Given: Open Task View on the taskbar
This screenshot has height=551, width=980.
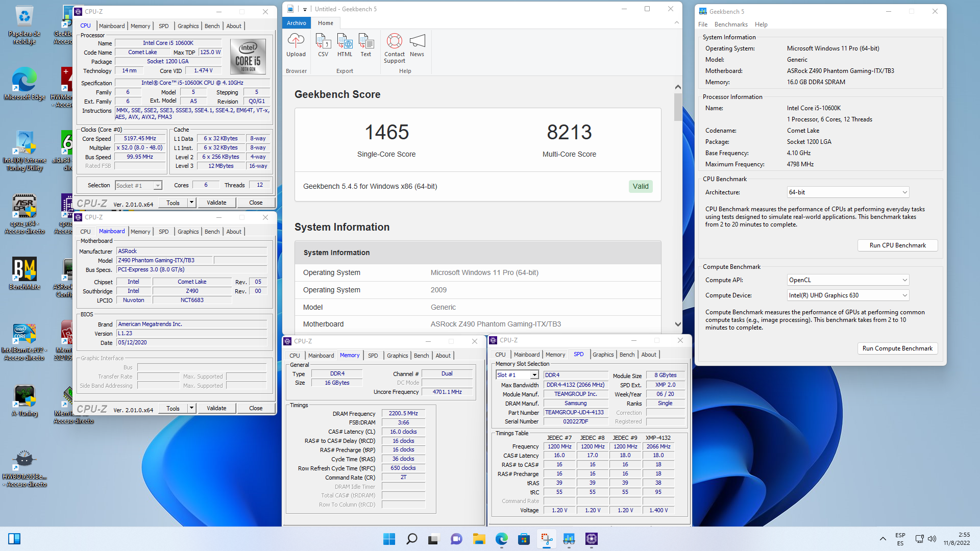Looking at the screenshot, I should tap(434, 539).
